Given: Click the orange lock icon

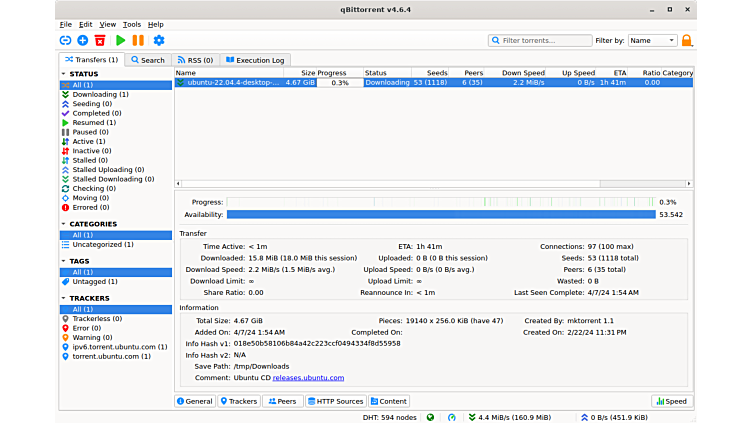Looking at the screenshot, I should (687, 40).
